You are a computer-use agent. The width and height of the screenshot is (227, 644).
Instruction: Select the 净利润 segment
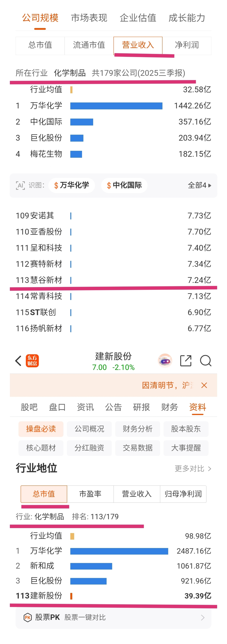[187, 45]
